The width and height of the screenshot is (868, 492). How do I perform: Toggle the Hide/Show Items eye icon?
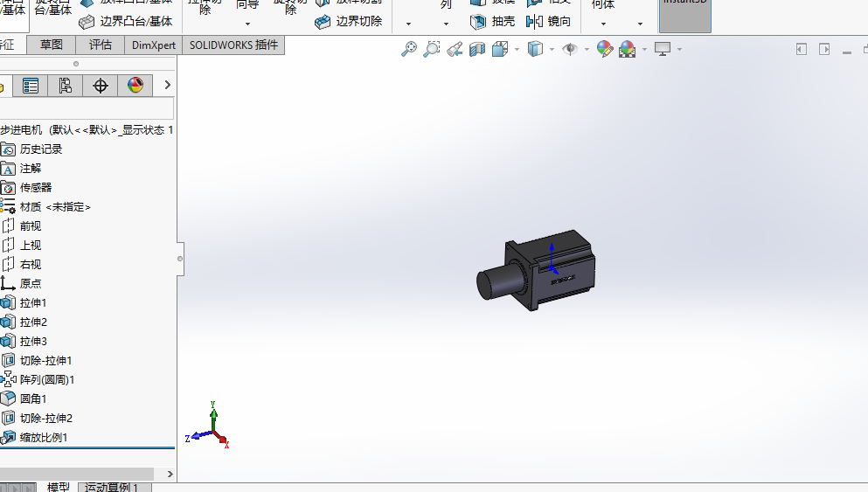click(570, 49)
